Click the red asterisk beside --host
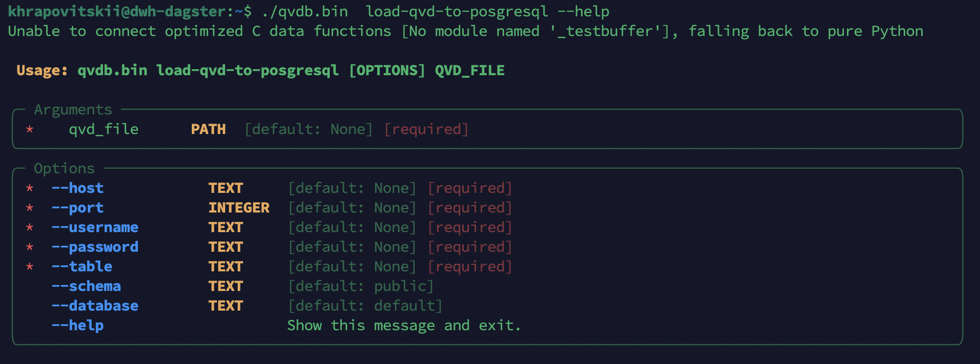The image size is (980, 364). point(30,189)
